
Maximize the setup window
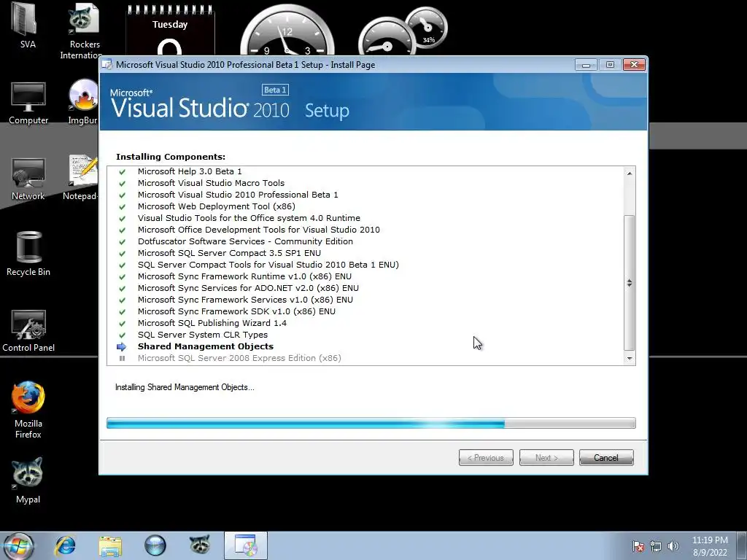coord(610,65)
